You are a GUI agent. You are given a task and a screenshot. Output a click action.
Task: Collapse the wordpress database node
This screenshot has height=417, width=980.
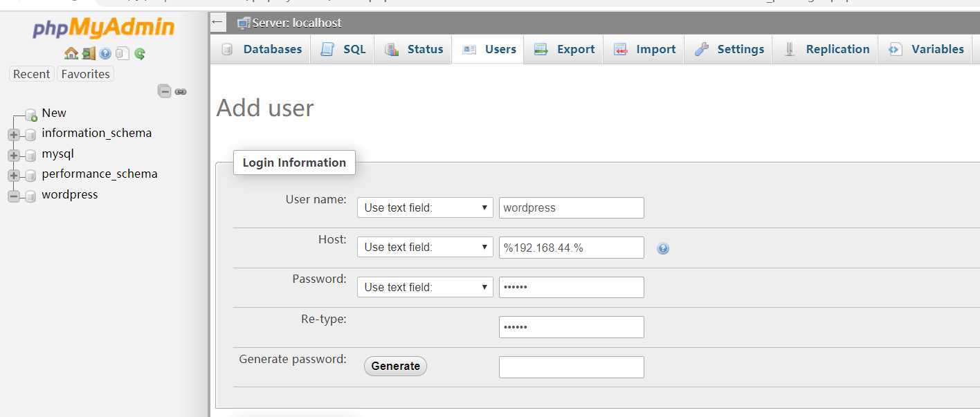tap(14, 196)
